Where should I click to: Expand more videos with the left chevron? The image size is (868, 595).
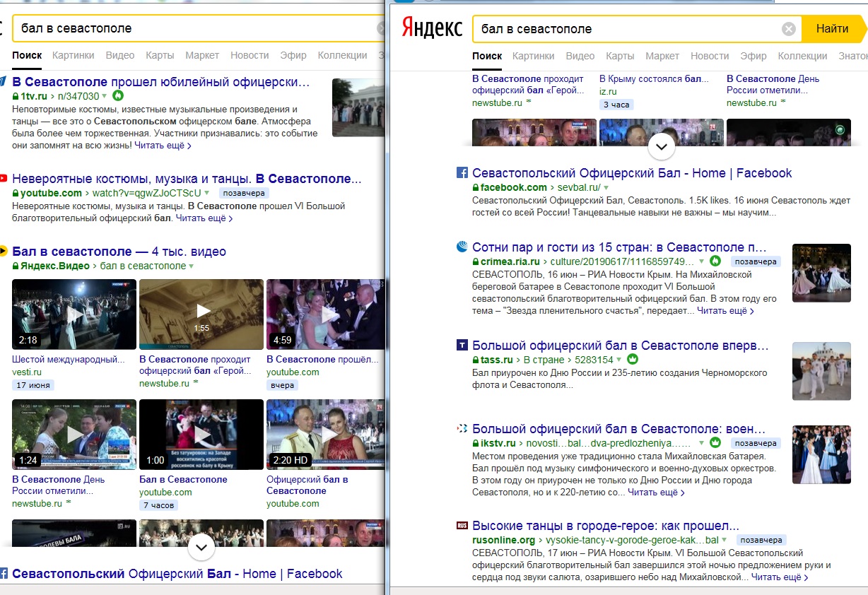click(201, 546)
